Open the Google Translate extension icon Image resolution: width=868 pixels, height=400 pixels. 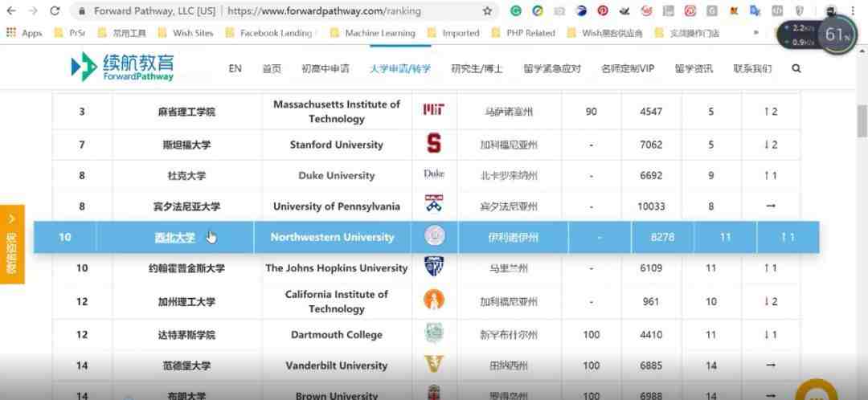pos(755,11)
